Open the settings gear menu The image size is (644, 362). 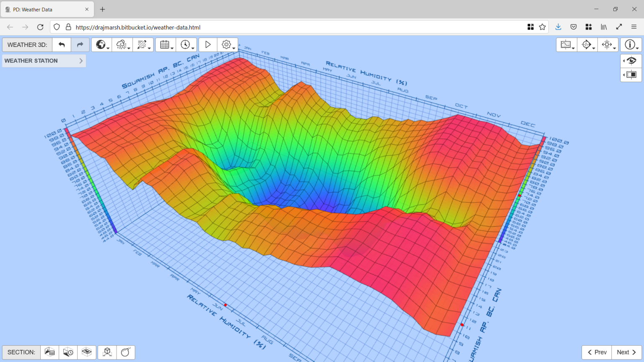tap(227, 45)
